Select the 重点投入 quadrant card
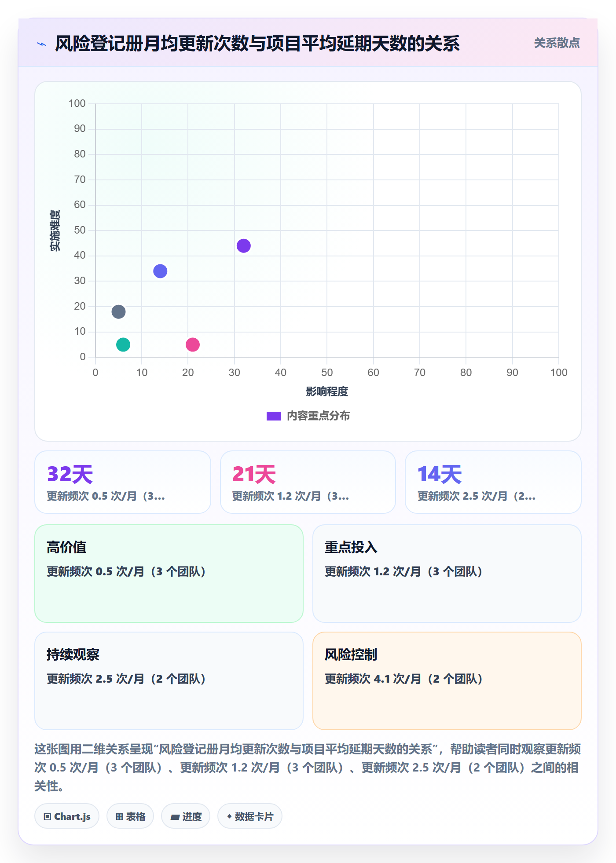The height and width of the screenshot is (863, 616). [x=447, y=574]
